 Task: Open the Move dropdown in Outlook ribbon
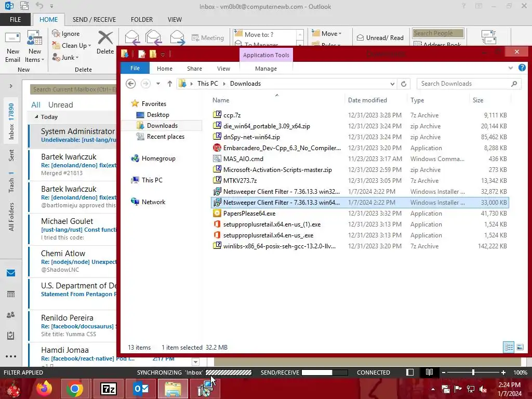click(x=327, y=33)
